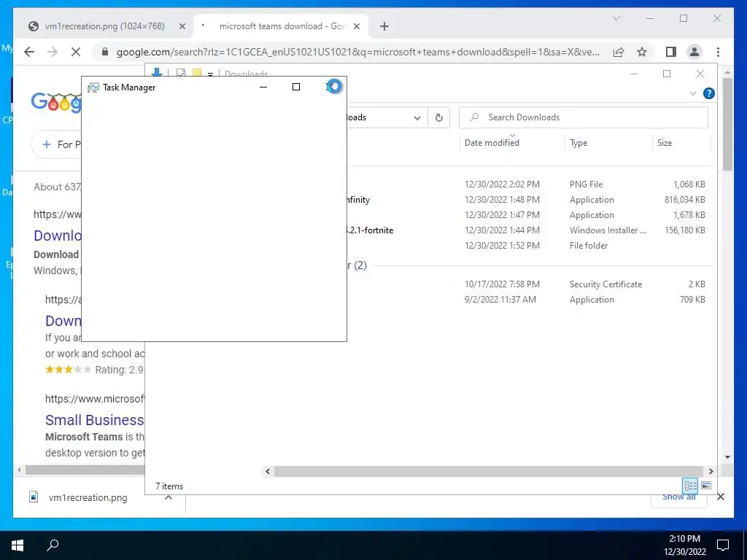This screenshot has width=747, height=560.
Task: Click the Explorer new folder quick access icon
Action: pos(196,74)
